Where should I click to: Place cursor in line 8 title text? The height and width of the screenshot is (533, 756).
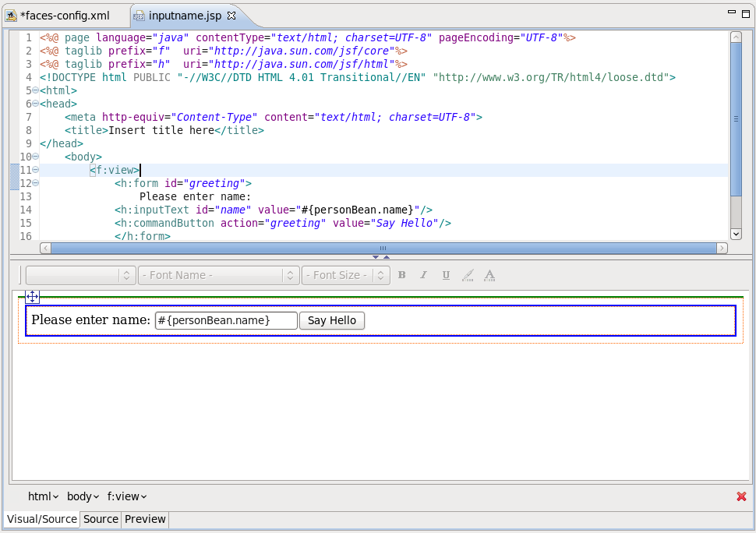pos(161,130)
